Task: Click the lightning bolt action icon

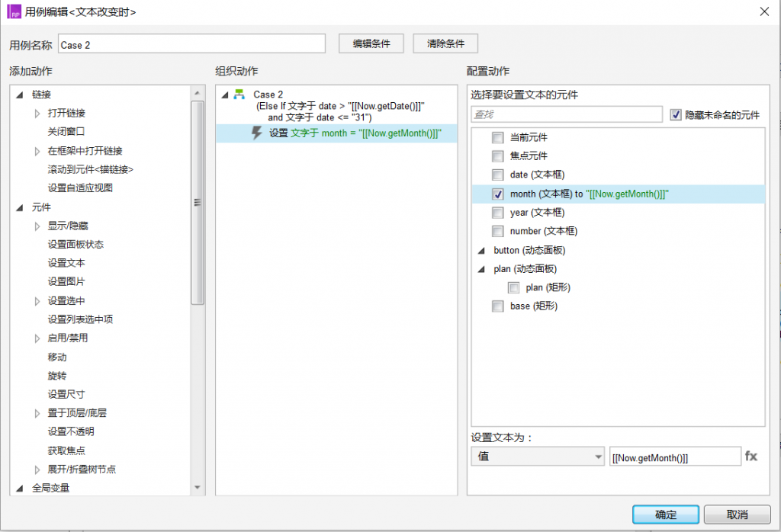Action: [256, 133]
